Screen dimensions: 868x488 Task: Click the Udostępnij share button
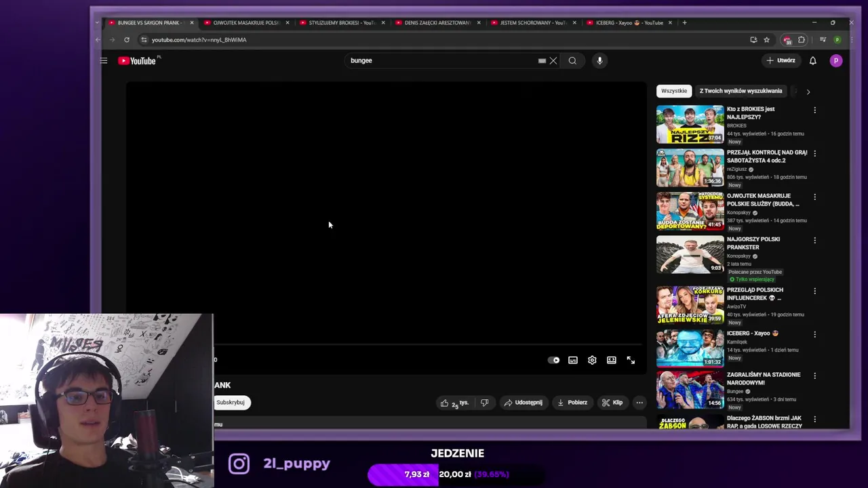(x=523, y=403)
